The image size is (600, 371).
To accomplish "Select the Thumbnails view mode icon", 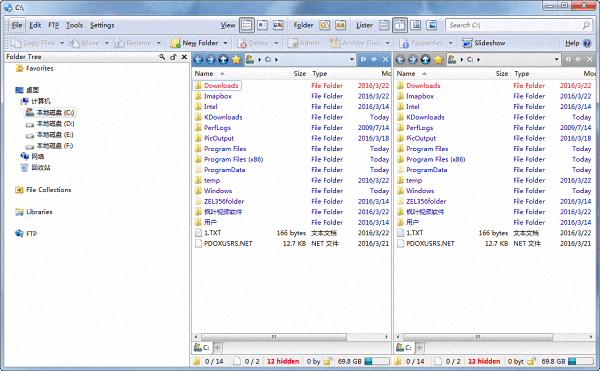I will [278, 25].
